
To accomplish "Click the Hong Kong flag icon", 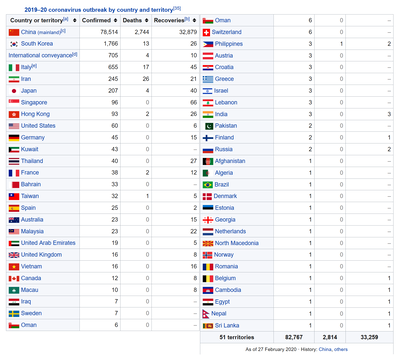I will [14, 114].
